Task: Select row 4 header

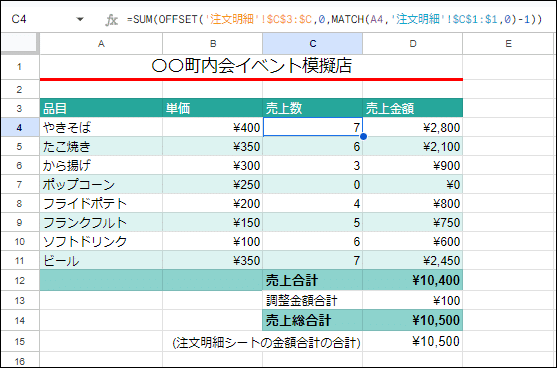Action: [20, 127]
